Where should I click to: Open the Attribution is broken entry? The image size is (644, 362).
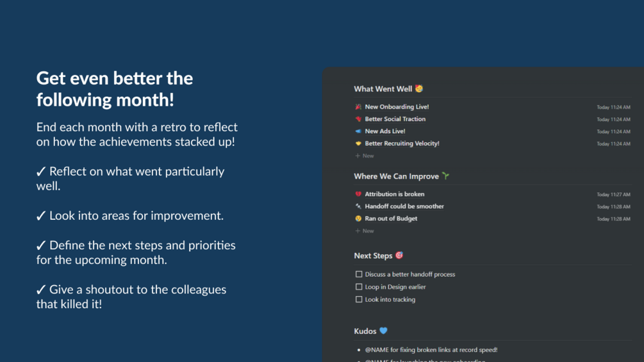394,194
